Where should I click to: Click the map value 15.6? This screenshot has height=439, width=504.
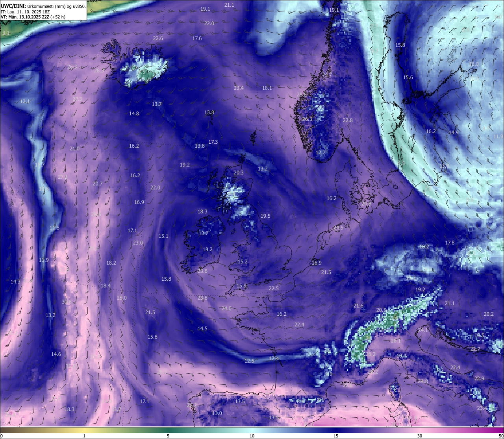408,77
